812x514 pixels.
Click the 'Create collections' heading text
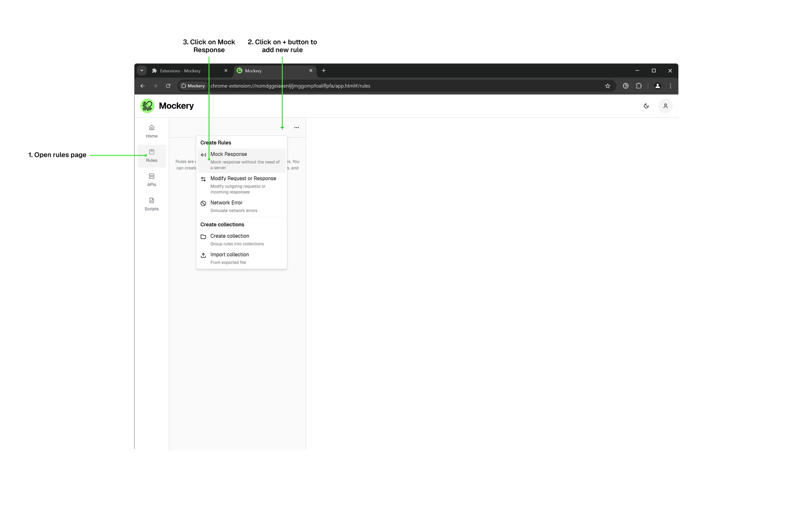(x=222, y=225)
